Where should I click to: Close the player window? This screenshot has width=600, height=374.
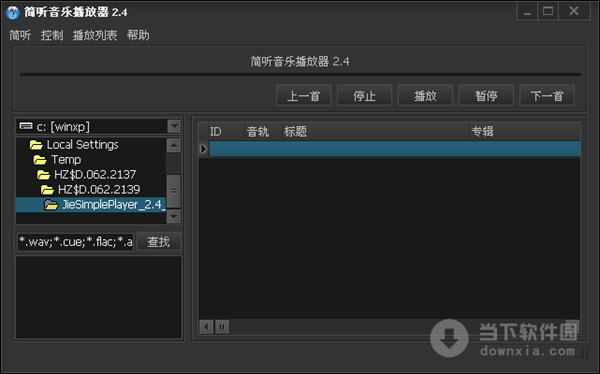click(574, 11)
